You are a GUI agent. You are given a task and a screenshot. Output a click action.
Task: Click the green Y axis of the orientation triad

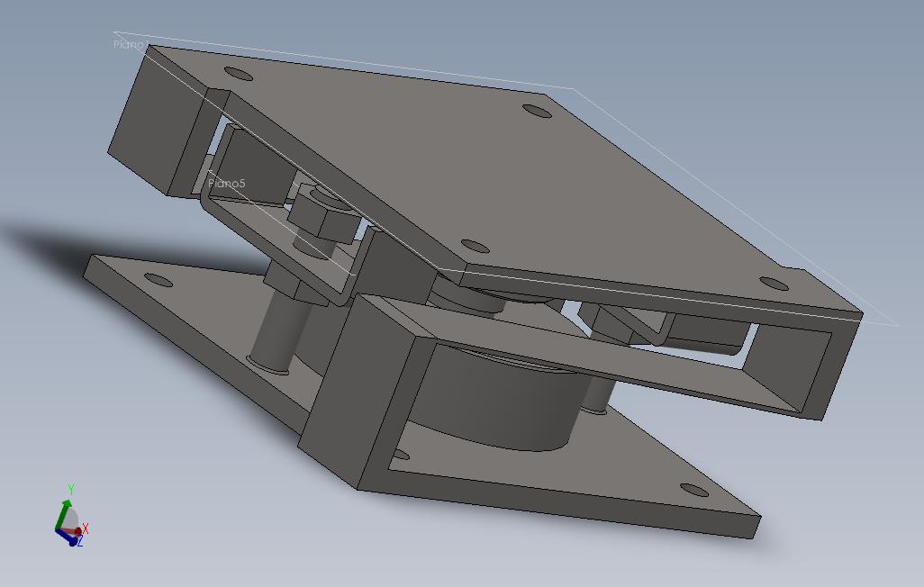62,513
